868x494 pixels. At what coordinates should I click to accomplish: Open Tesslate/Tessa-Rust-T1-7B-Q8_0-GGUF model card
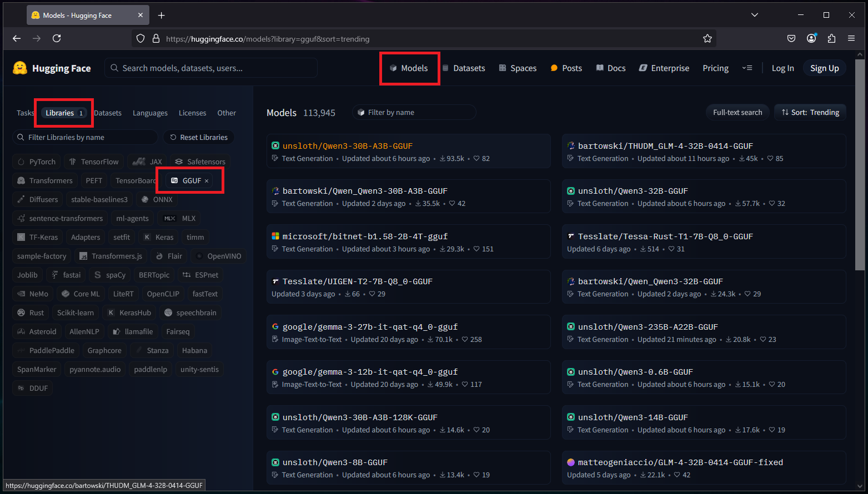(704, 243)
